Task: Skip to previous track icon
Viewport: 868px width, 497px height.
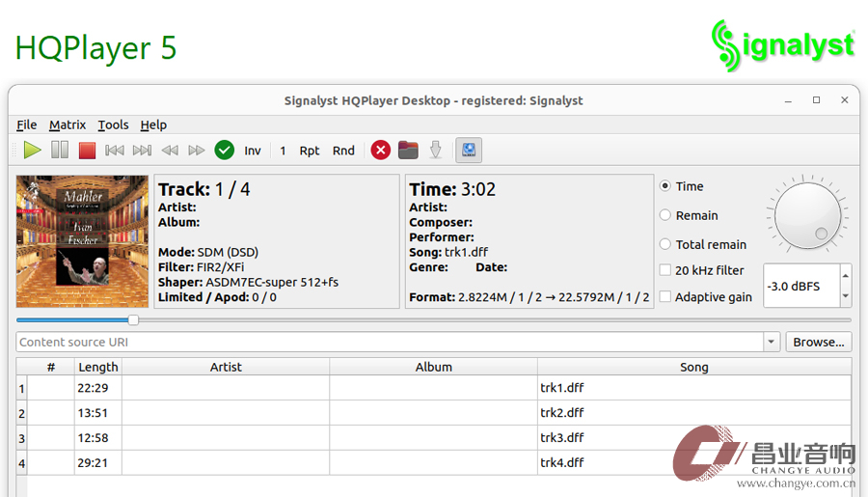Action: click(115, 151)
